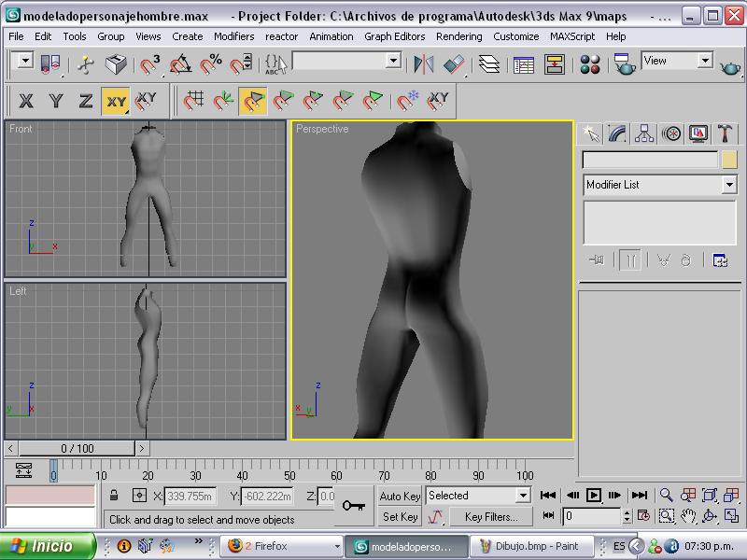Image resolution: width=747 pixels, height=560 pixels.
Task: Open the Hierarchy command panel tab
Action: [x=644, y=133]
